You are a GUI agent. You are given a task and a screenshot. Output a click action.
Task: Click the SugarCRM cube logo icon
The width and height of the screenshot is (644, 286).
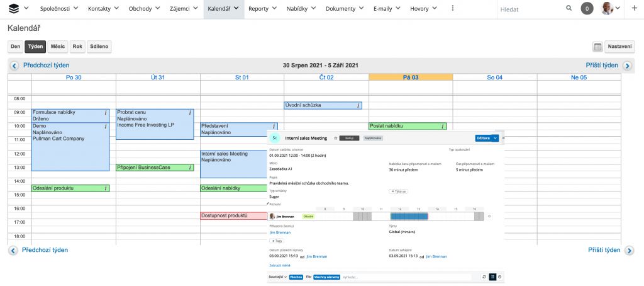coord(14,9)
